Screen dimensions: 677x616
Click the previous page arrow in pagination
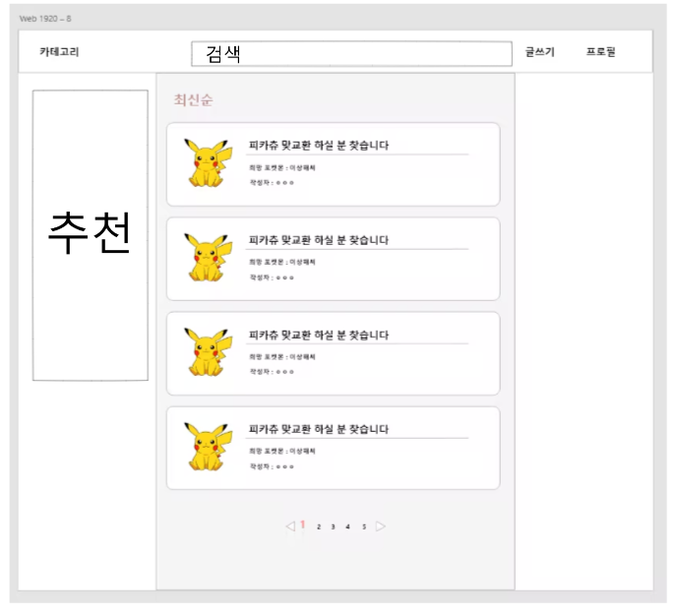coord(290,526)
